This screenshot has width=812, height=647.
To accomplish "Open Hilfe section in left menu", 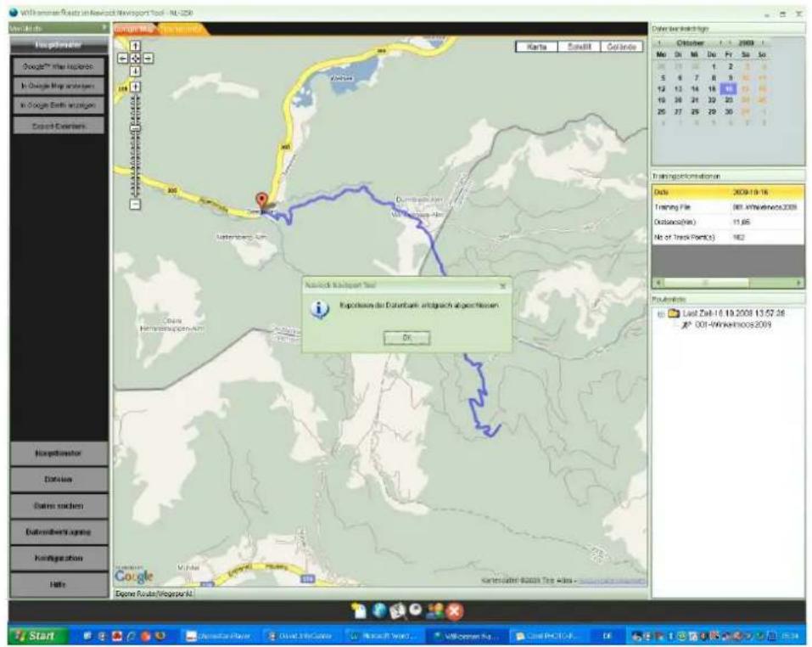I will tap(59, 584).
